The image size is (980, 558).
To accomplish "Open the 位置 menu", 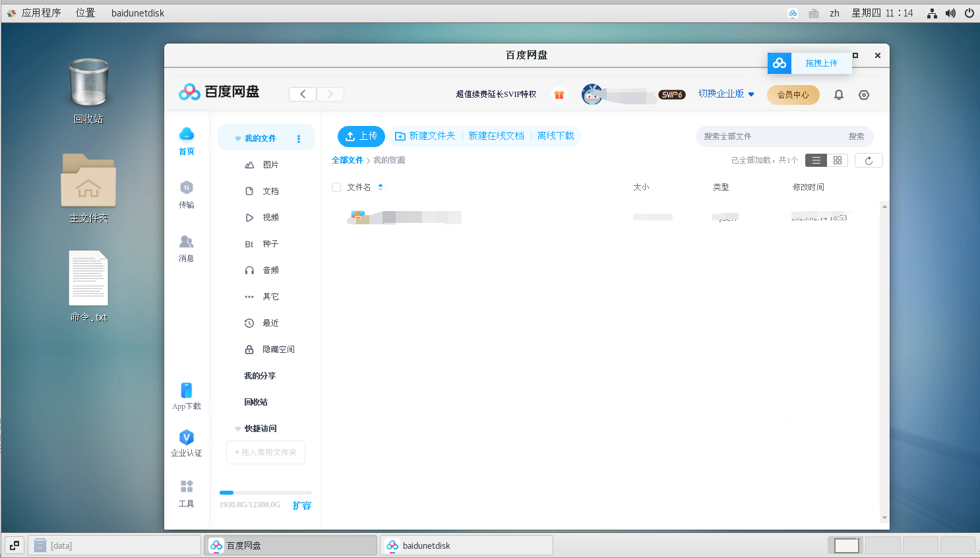I will (85, 13).
